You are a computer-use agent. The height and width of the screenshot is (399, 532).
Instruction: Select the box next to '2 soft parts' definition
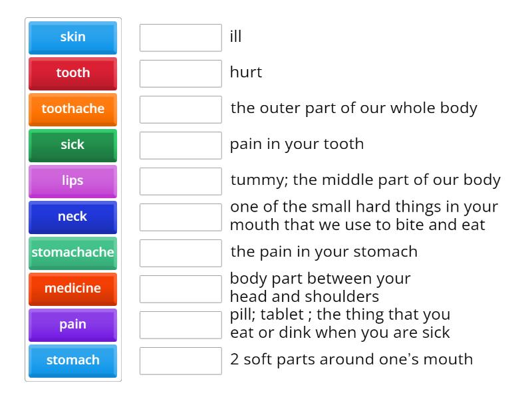[180, 360]
